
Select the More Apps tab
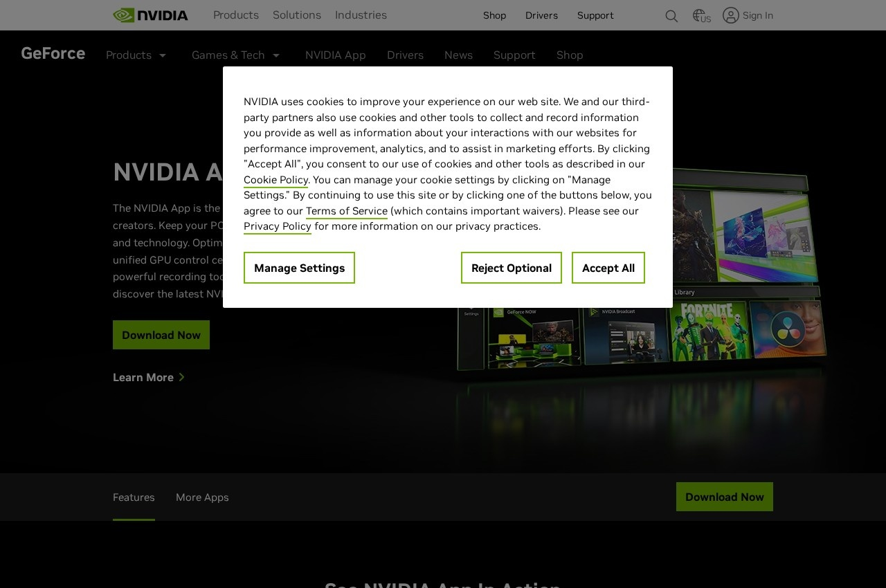tap(202, 497)
